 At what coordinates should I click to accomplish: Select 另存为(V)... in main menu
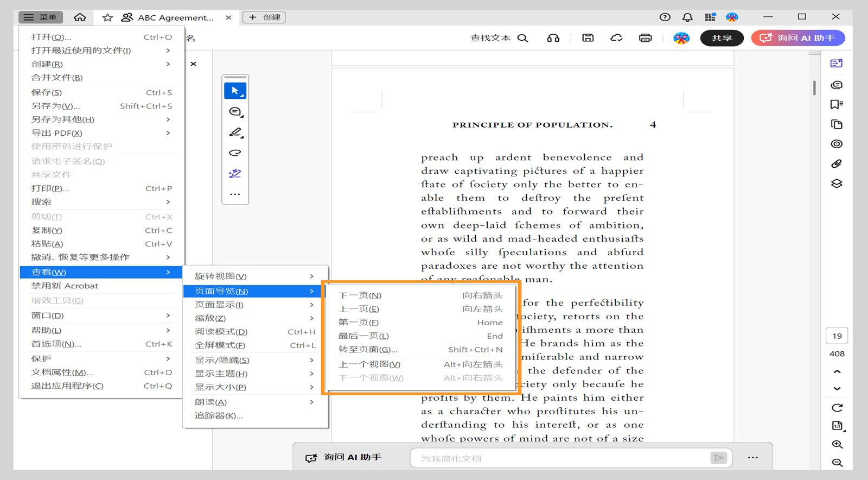pos(101,106)
